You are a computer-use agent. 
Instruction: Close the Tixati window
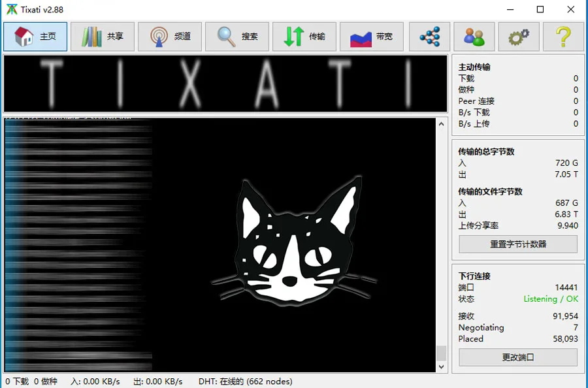(x=571, y=9)
